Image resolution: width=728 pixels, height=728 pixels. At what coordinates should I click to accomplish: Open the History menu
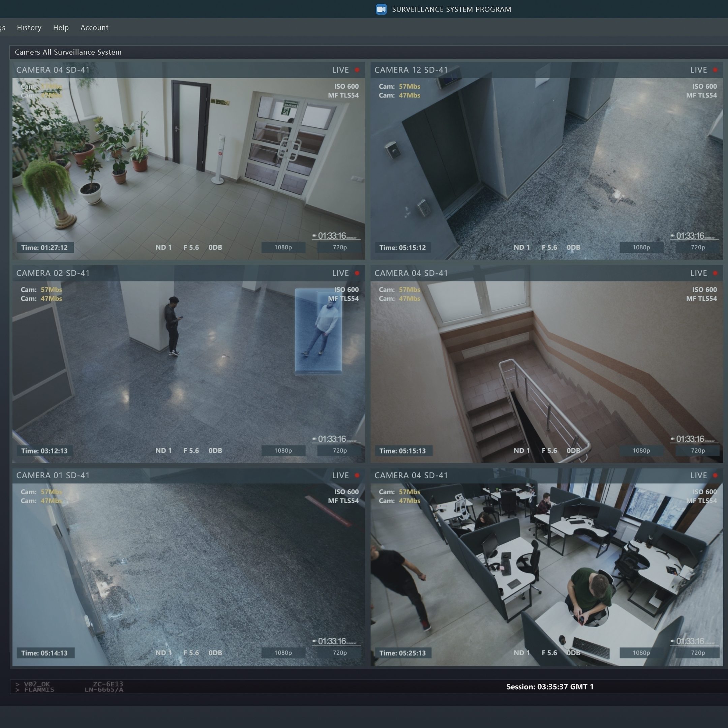click(29, 28)
